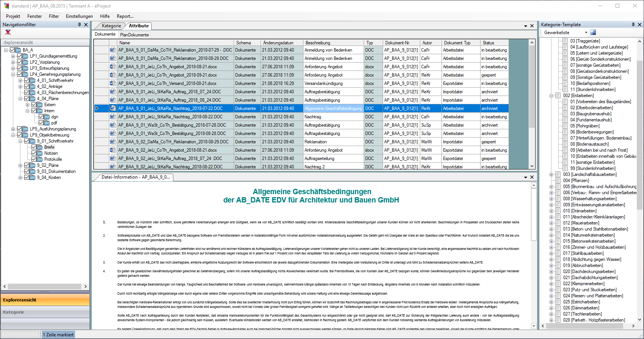The width and height of the screenshot is (644, 339).
Task: Click folder icon of LP1_Grundlagenermittlung
Action: tap(25, 56)
